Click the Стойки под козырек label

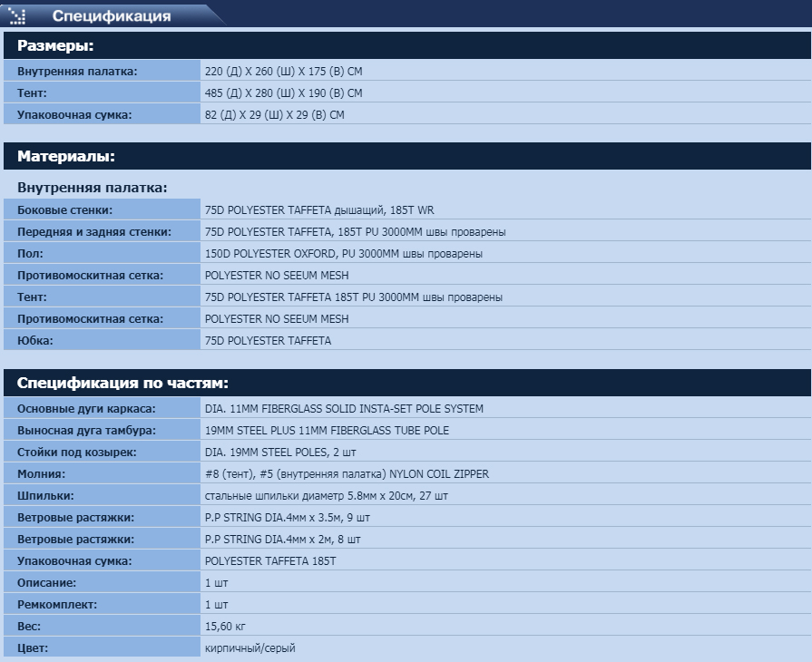pyautogui.click(x=76, y=453)
